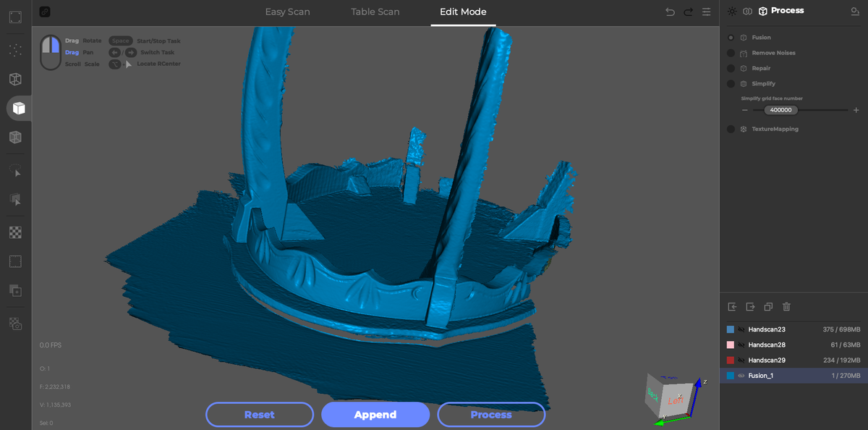868x430 pixels.
Task: Open the brightness icon in the Process panel
Action: click(731, 11)
